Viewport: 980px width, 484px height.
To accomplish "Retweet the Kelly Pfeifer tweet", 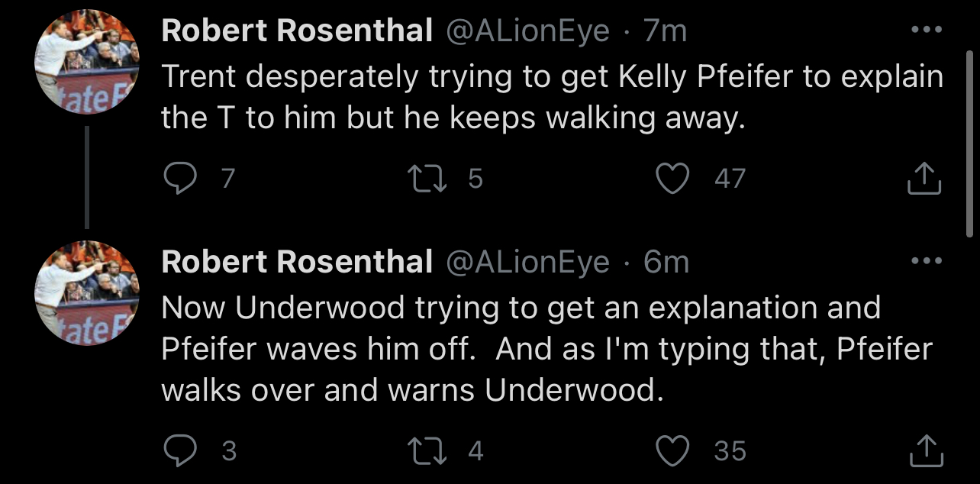I will [x=427, y=179].
